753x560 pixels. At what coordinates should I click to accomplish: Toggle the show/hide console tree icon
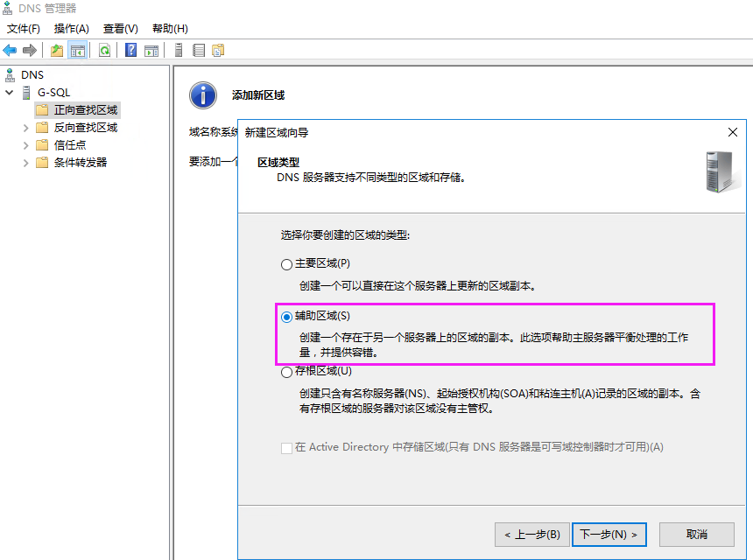pyautogui.click(x=77, y=50)
